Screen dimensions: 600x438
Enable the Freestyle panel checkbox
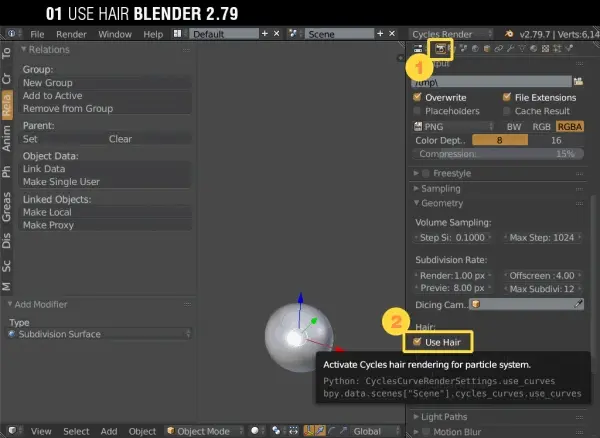[426, 173]
